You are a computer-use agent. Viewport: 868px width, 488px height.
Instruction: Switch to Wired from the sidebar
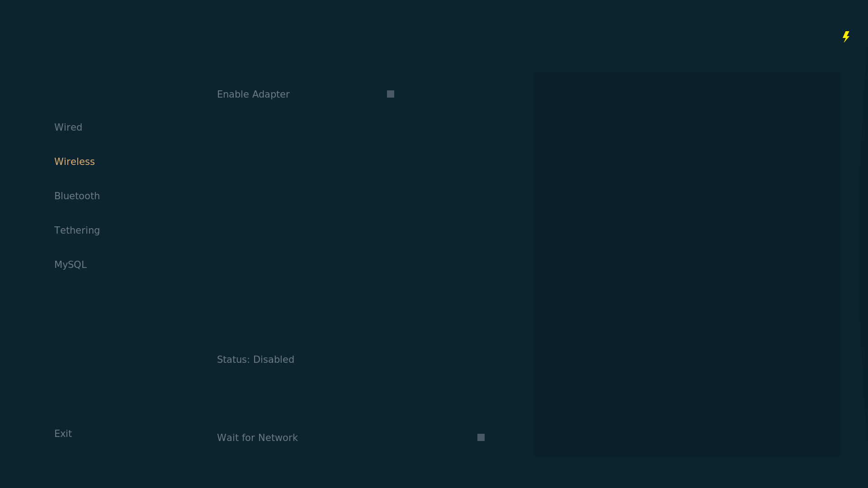(x=68, y=127)
